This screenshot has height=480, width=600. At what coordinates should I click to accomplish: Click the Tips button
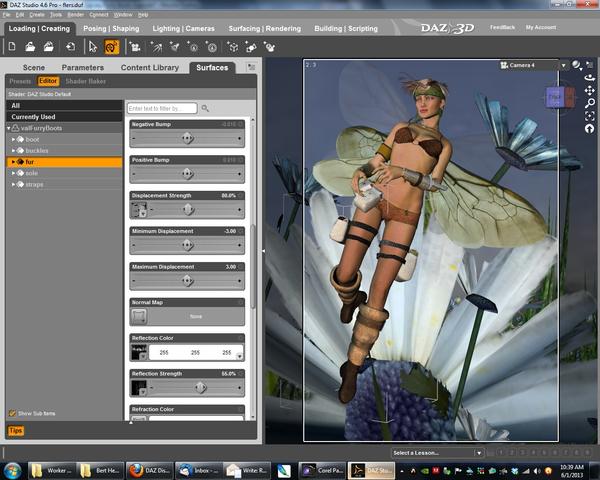[16, 431]
